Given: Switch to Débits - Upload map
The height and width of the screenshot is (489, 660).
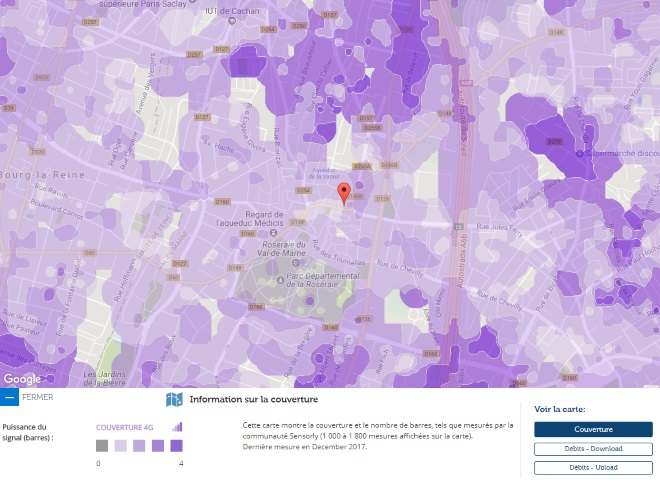Looking at the screenshot, I should [x=593, y=467].
